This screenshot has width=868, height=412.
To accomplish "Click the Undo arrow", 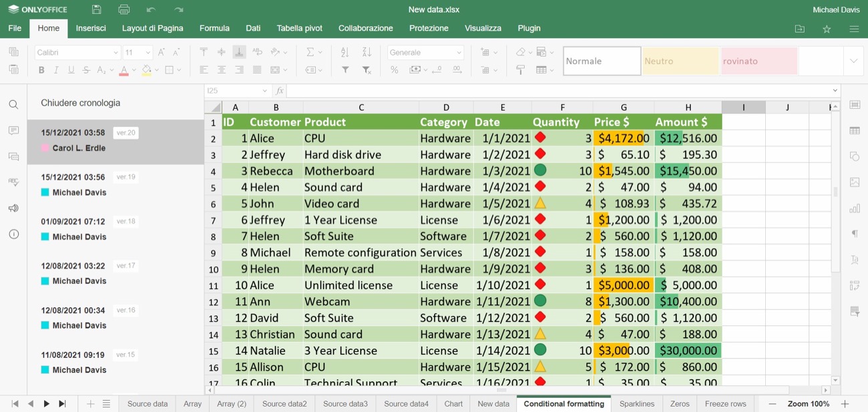I will (x=151, y=9).
